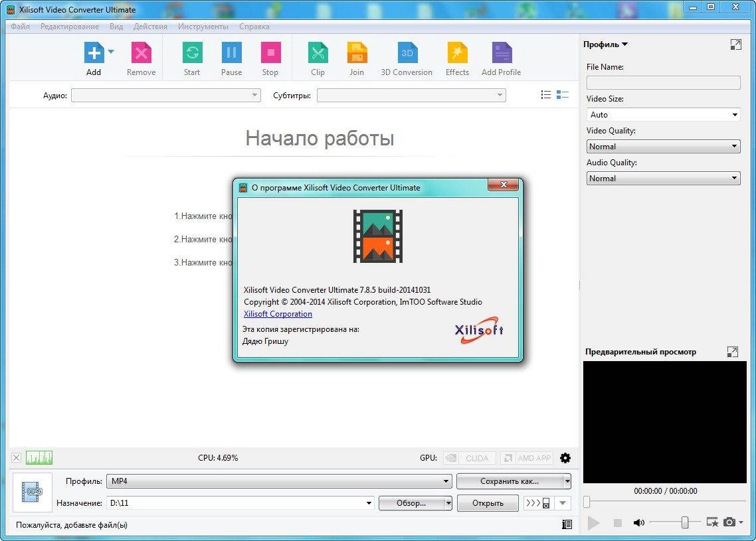This screenshot has height=541, width=756.
Task: Click the Обзор... button
Action: click(411, 503)
